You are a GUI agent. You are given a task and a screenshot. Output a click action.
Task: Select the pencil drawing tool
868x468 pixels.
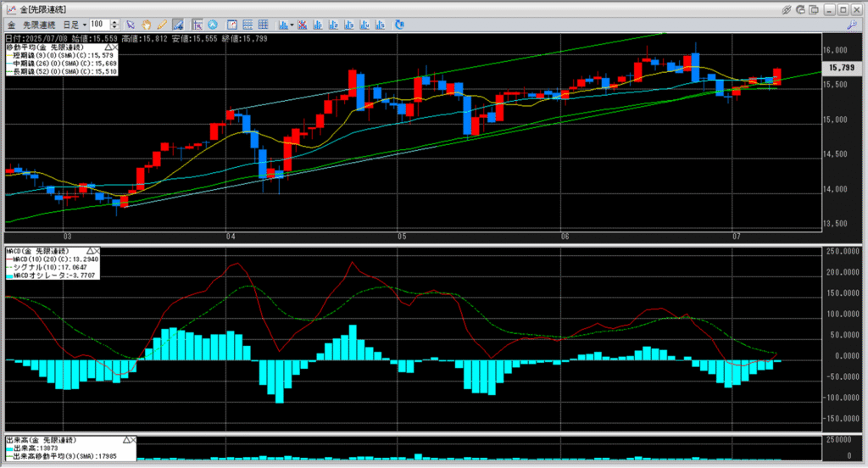coord(162,25)
